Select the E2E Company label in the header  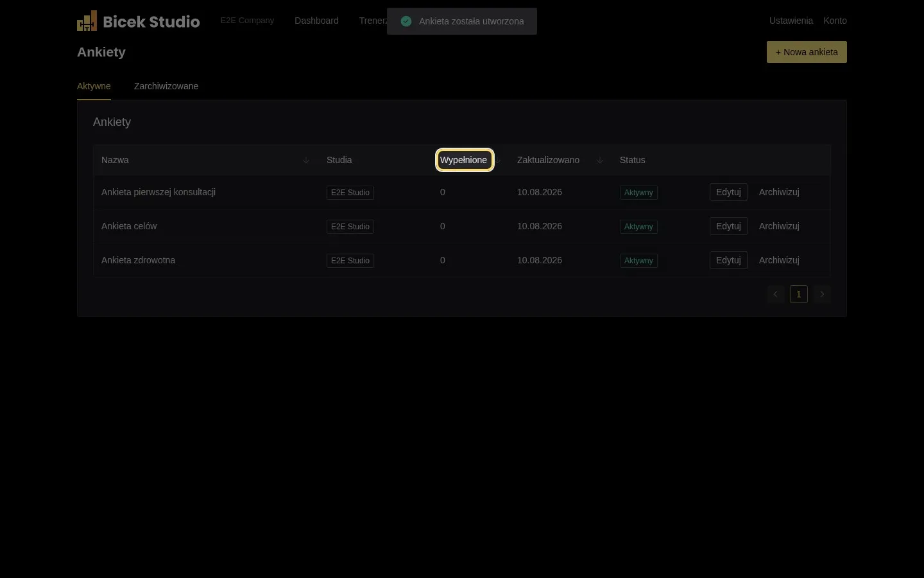(247, 21)
